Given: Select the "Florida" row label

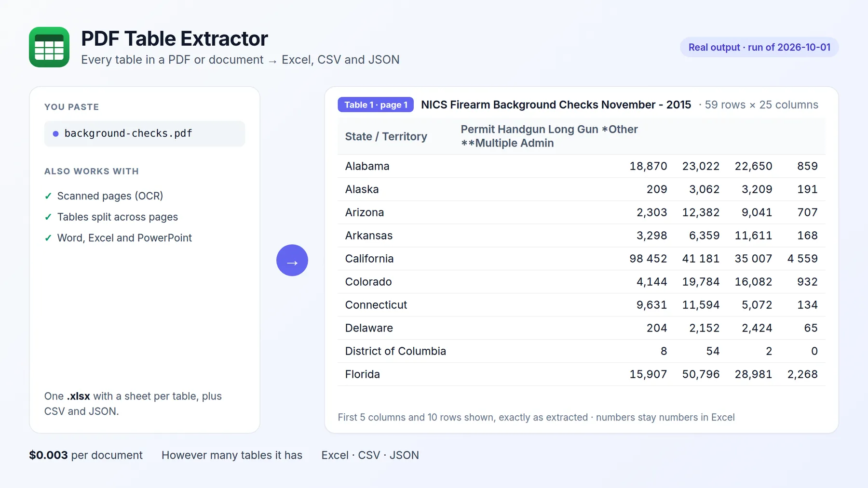Looking at the screenshot, I should click(x=363, y=374).
